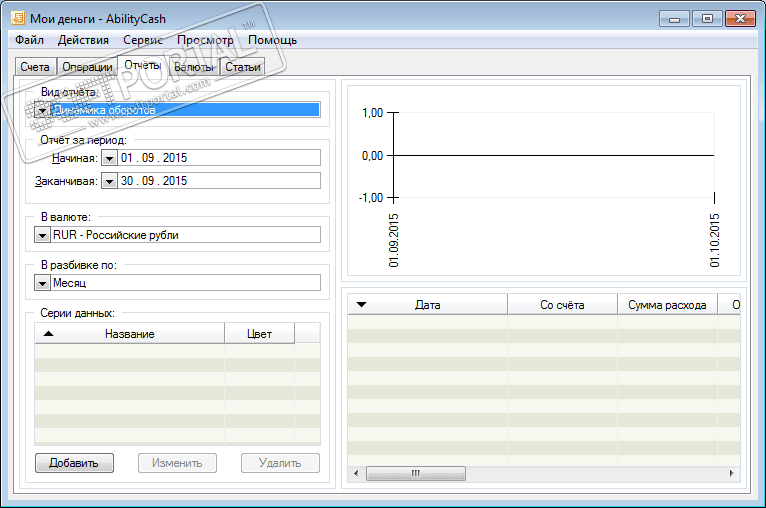Click the 1,00 chart axis value
766x508 pixels.
click(373, 113)
